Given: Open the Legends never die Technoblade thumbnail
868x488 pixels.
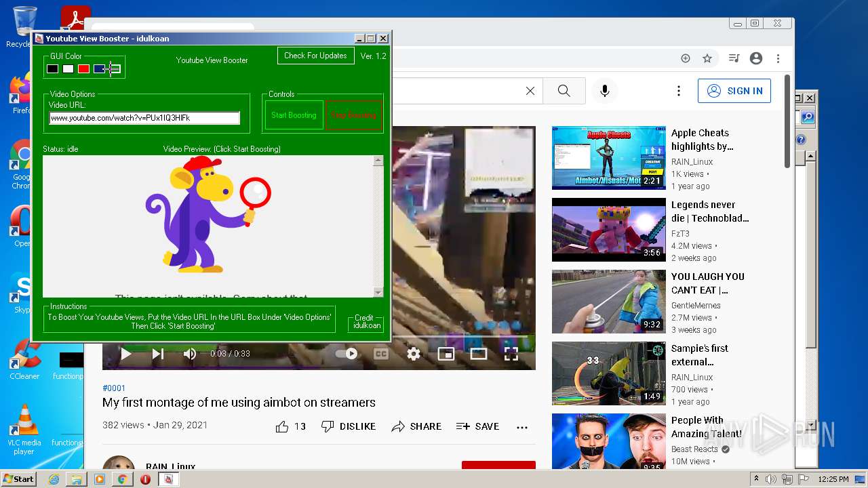Looking at the screenshot, I should (x=609, y=230).
